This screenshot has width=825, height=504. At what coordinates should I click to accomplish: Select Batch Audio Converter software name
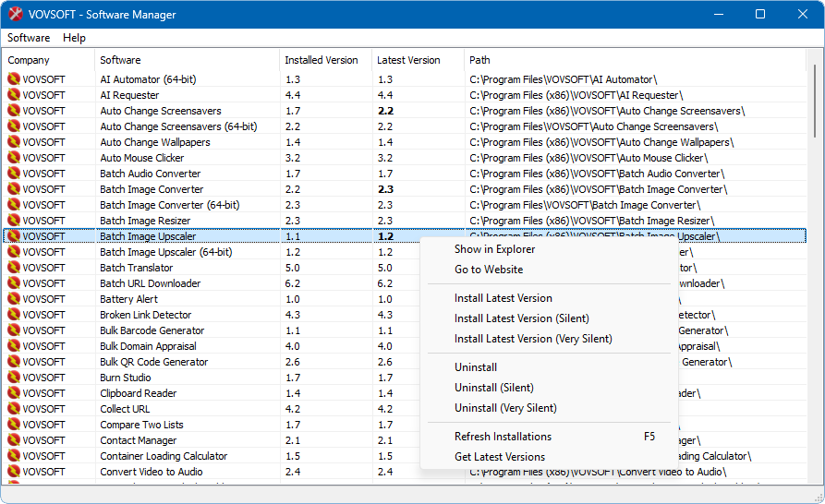point(151,174)
